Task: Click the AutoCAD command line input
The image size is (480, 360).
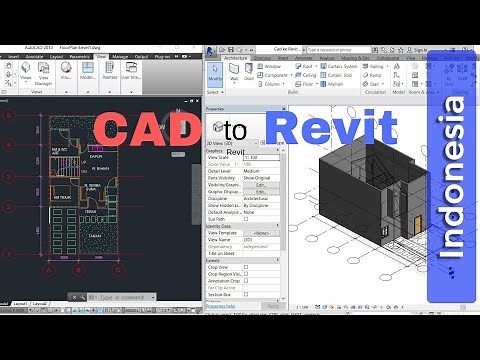Action: tap(120, 297)
